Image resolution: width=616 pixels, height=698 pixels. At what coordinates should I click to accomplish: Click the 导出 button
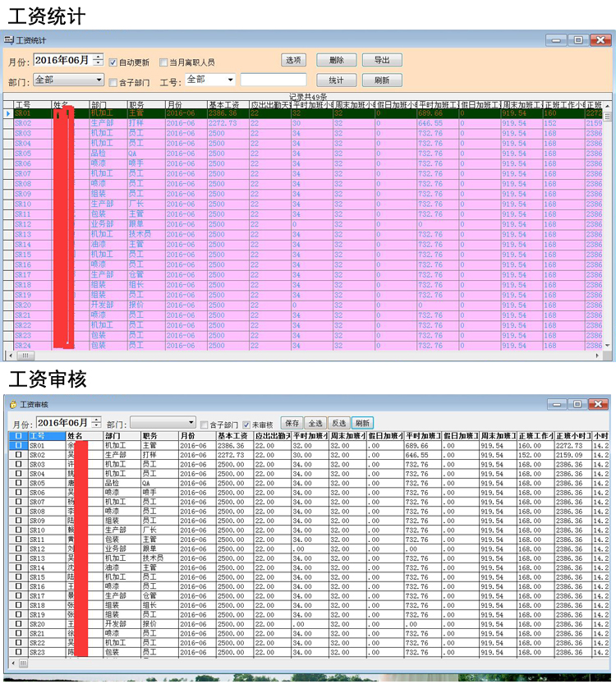pyautogui.click(x=382, y=60)
